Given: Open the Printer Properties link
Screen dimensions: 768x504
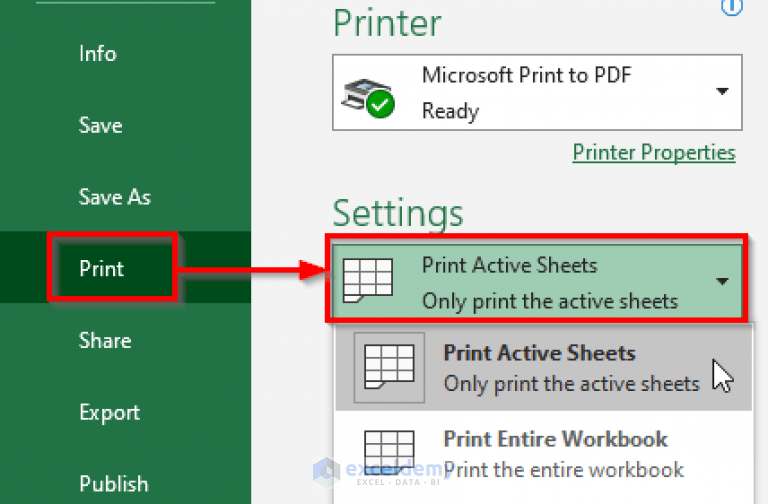Looking at the screenshot, I should point(654,152).
